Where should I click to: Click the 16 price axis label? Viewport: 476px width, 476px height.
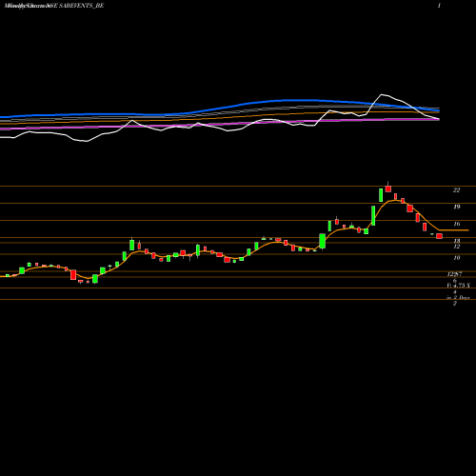[x=456, y=224]
